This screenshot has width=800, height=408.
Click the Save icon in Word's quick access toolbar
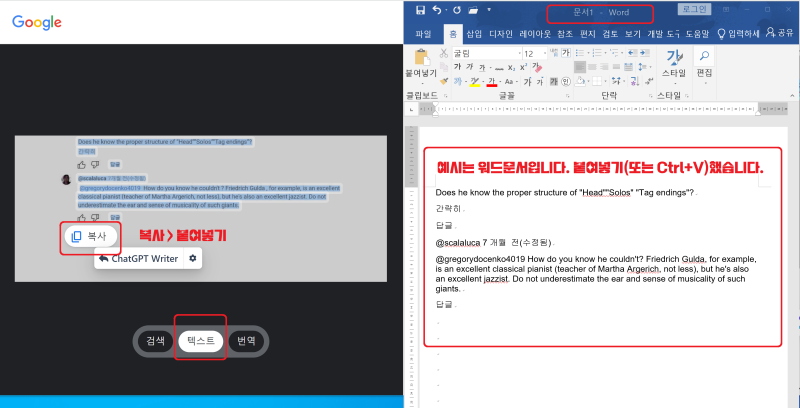420,10
